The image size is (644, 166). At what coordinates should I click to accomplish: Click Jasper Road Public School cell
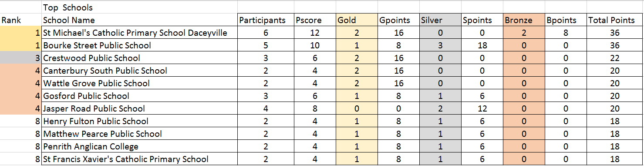139,108
